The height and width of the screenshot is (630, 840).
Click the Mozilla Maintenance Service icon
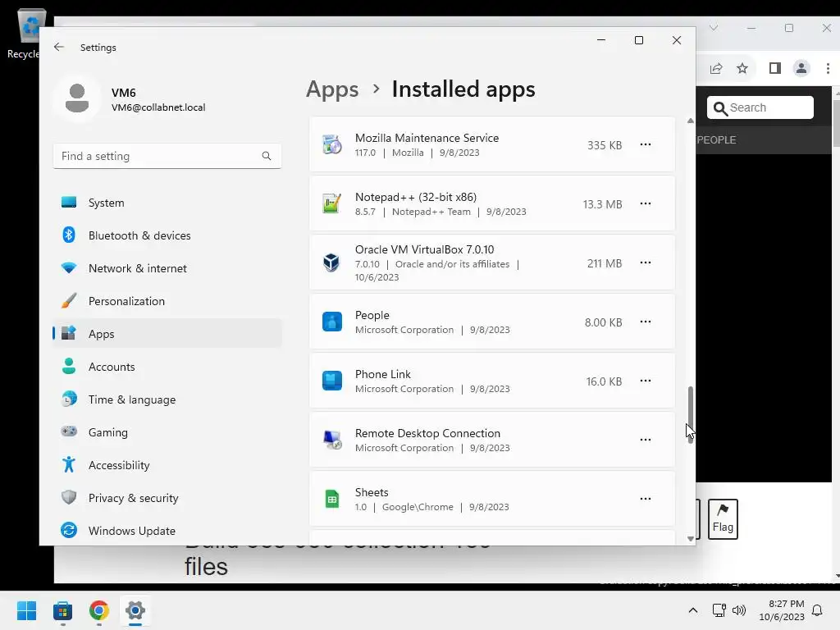tap(332, 144)
